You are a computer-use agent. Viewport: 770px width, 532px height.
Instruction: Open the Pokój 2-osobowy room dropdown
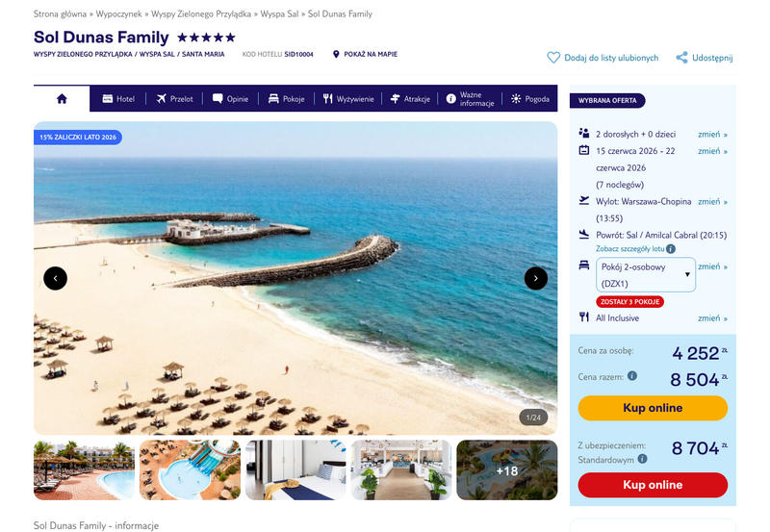tap(646, 275)
